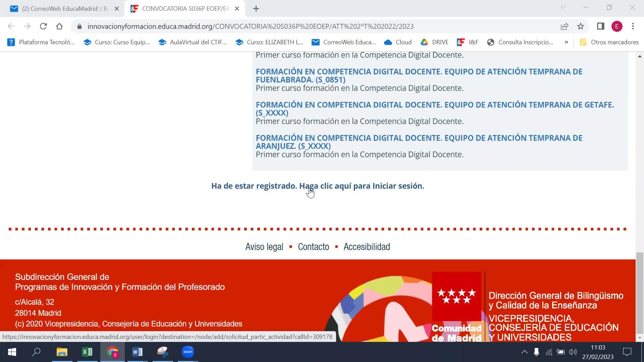Expand the hidden bookmarks chevron
Viewport: 644px width, 362px height.
coord(567,42)
